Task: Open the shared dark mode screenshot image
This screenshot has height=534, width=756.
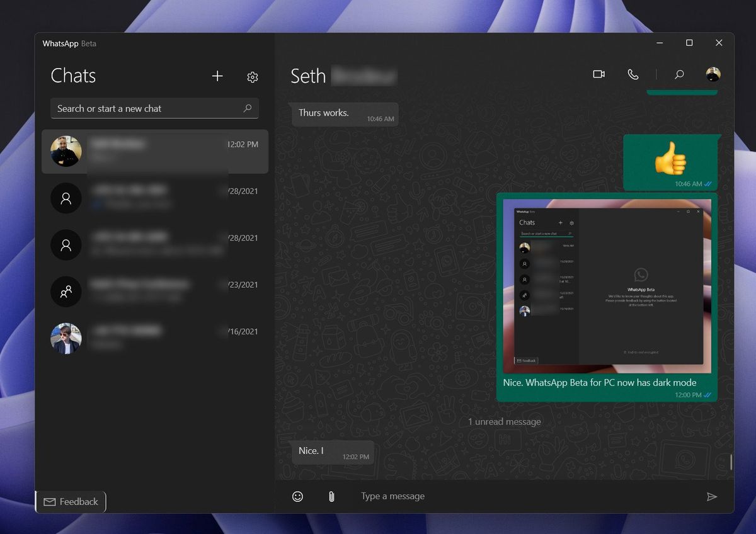Action: (607, 286)
